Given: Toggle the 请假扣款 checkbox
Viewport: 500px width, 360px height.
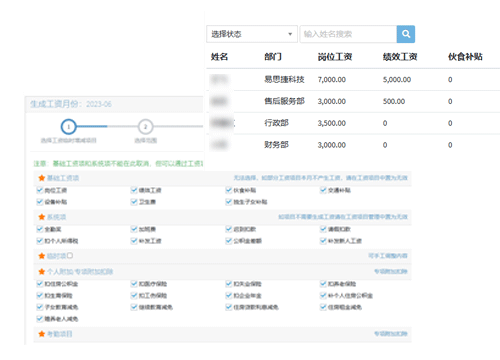Looking at the screenshot, I should [323, 229].
